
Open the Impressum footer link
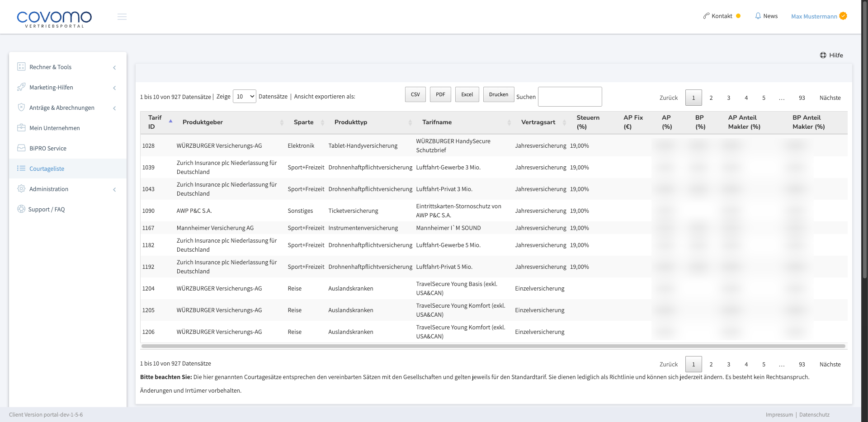point(779,415)
